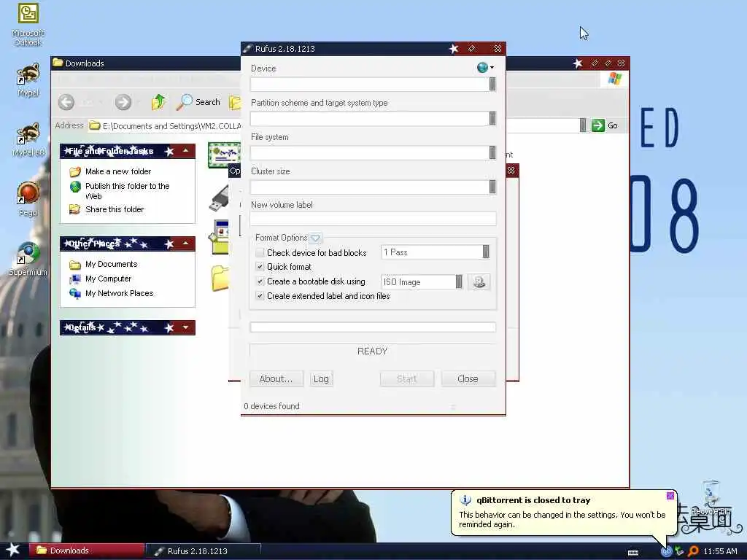The width and height of the screenshot is (747, 560).
Task: Click the orange magnifier tray icon
Action: 693,551
